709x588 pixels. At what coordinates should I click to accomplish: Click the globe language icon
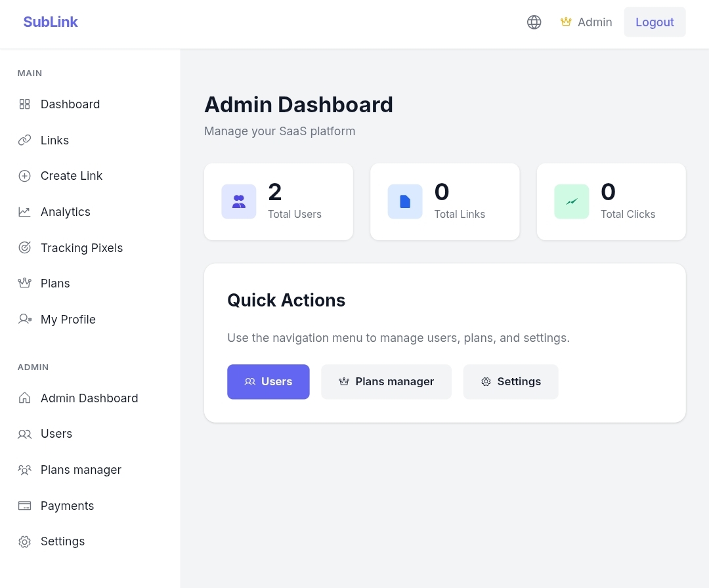point(534,22)
